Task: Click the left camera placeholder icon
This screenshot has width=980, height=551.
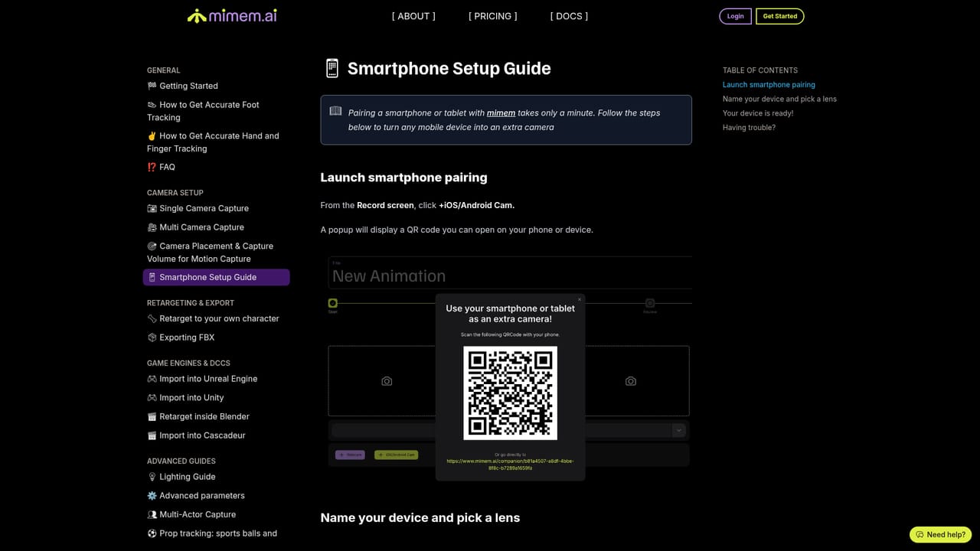Action: pyautogui.click(x=387, y=381)
